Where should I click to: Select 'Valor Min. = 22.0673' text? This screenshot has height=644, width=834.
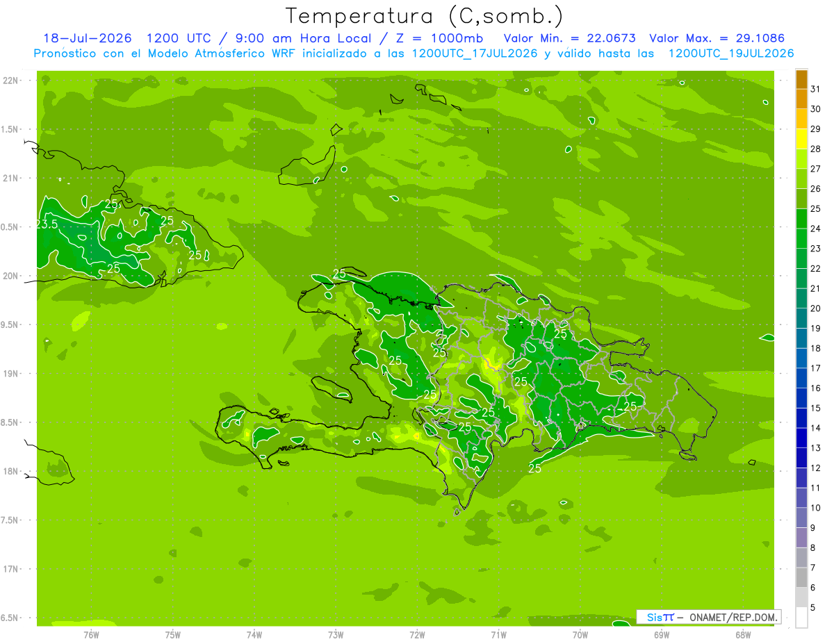(x=569, y=38)
